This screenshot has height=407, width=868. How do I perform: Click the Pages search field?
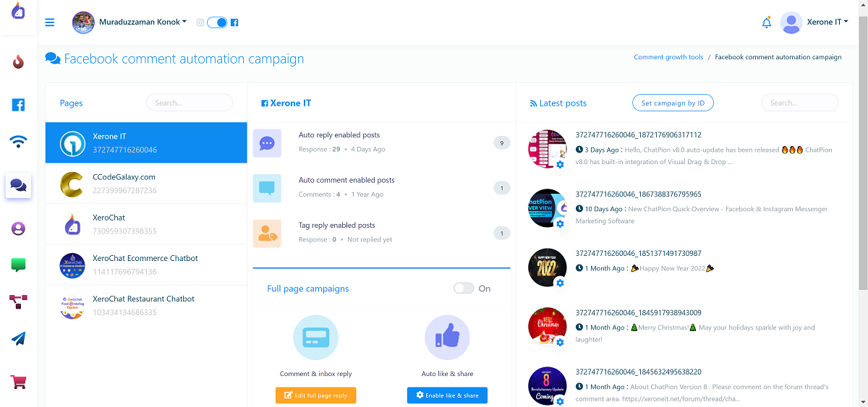[x=190, y=103]
